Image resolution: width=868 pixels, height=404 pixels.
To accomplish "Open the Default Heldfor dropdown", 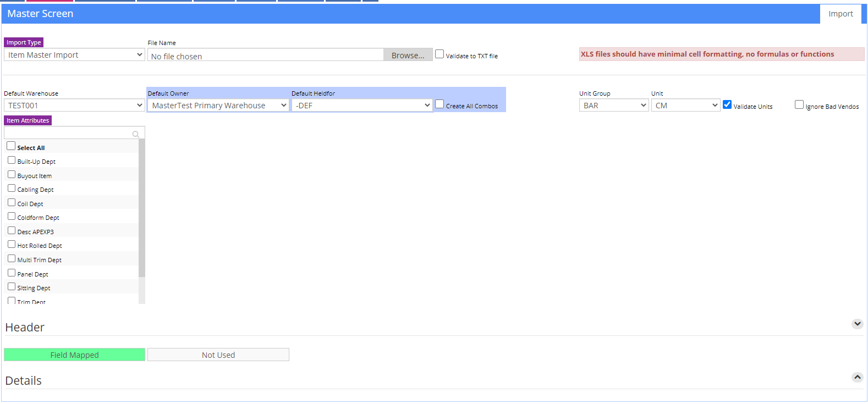I will [x=362, y=105].
